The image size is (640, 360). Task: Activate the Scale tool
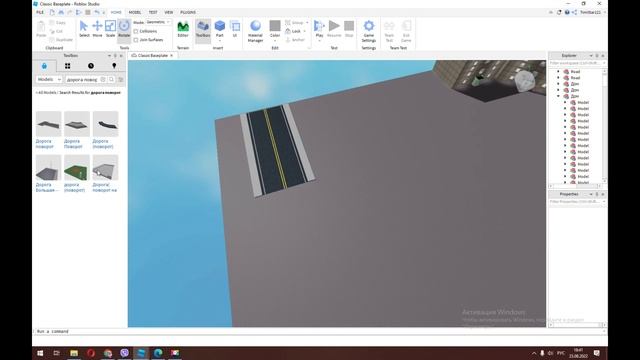110,29
